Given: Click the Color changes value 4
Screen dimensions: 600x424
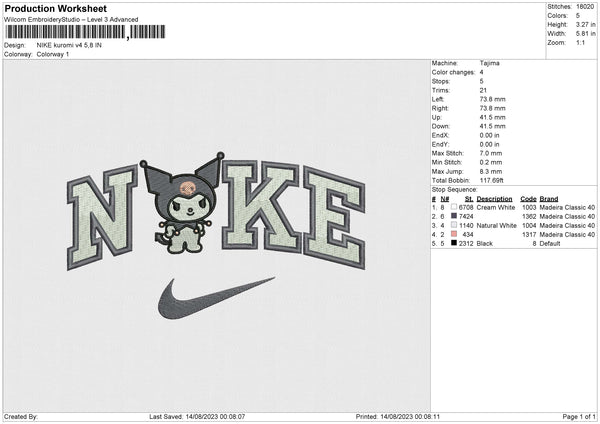Looking at the screenshot, I should pos(481,72).
